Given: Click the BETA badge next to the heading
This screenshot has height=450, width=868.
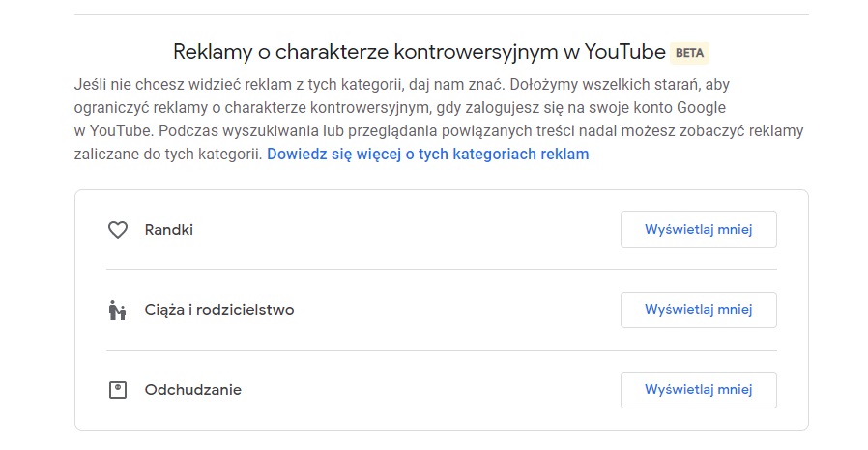Looking at the screenshot, I should point(690,52).
